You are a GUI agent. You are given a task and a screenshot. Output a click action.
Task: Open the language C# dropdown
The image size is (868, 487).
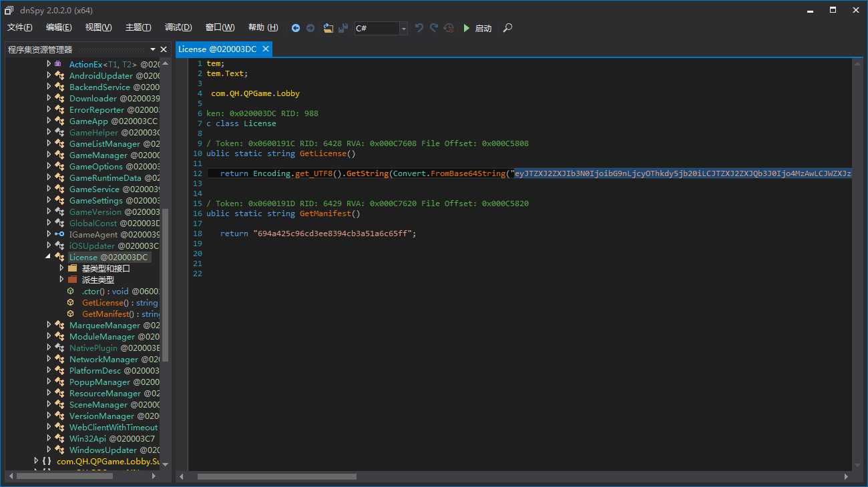(x=403, y=28)
